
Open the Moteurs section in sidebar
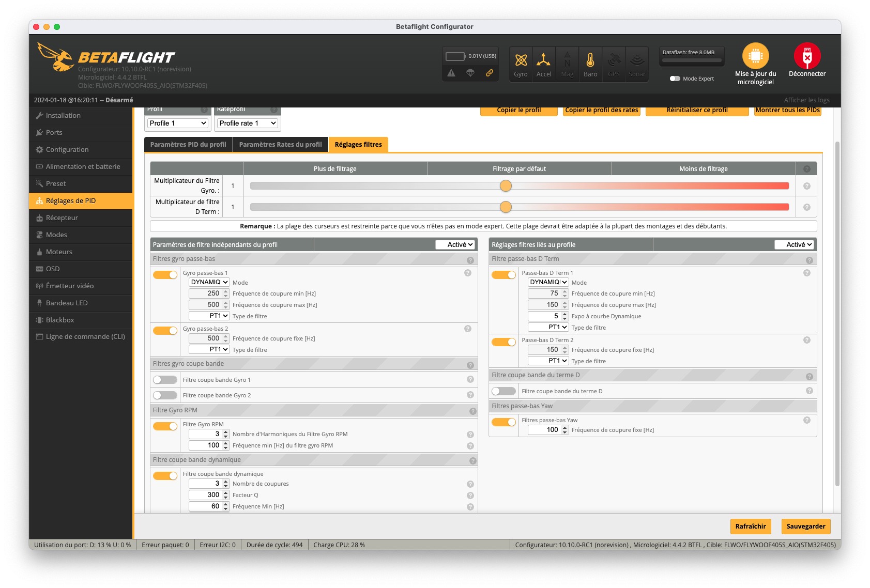click(x=81, y=252)
